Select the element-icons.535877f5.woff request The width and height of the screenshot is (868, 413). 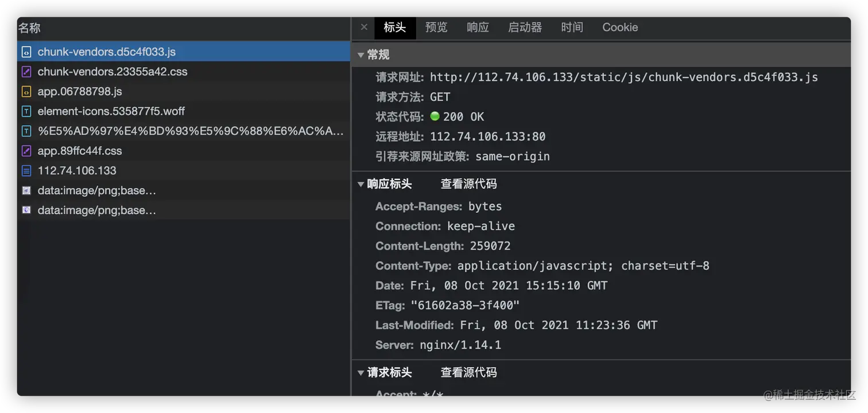[x=184, y=111]
